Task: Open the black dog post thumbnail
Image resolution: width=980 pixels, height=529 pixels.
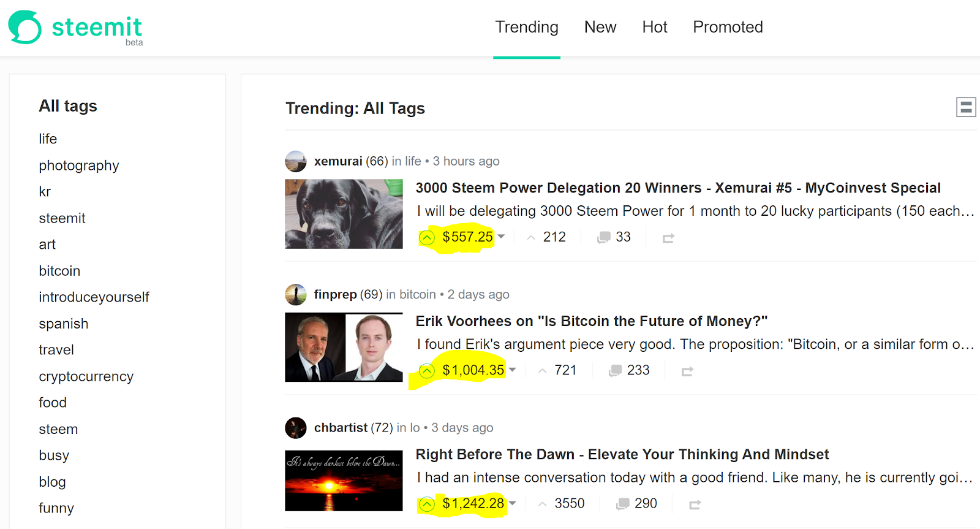Action: [344, 214]
